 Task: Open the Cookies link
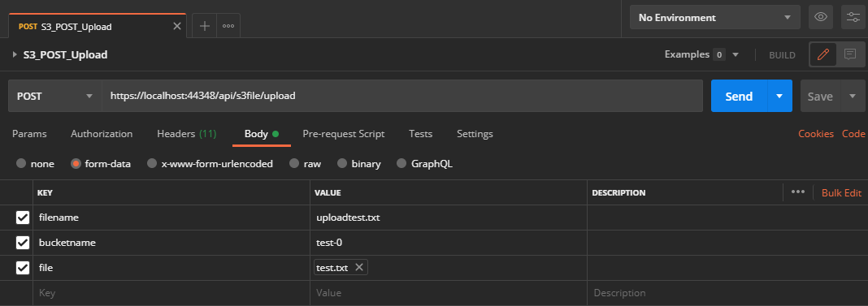816,134
